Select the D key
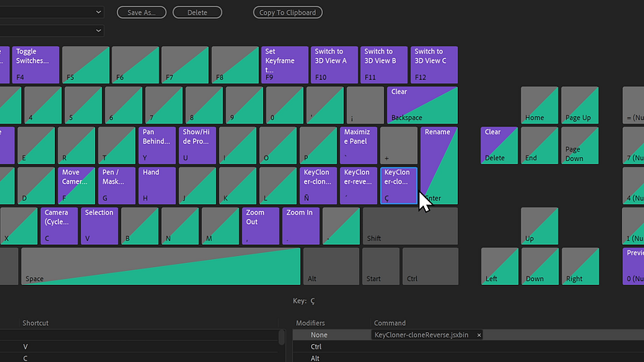The image size is (644, 362). (x=36, y=185)
